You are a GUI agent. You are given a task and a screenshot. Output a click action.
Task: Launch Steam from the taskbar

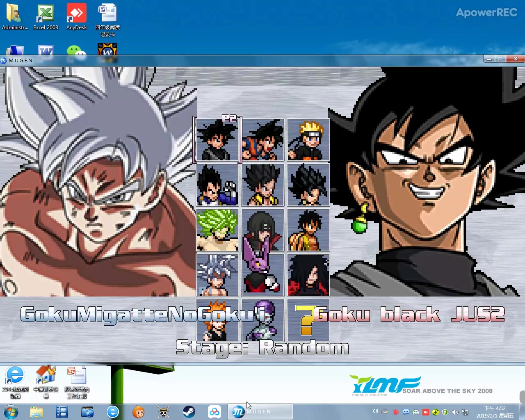pyautogui.click(x=189, y=412)
